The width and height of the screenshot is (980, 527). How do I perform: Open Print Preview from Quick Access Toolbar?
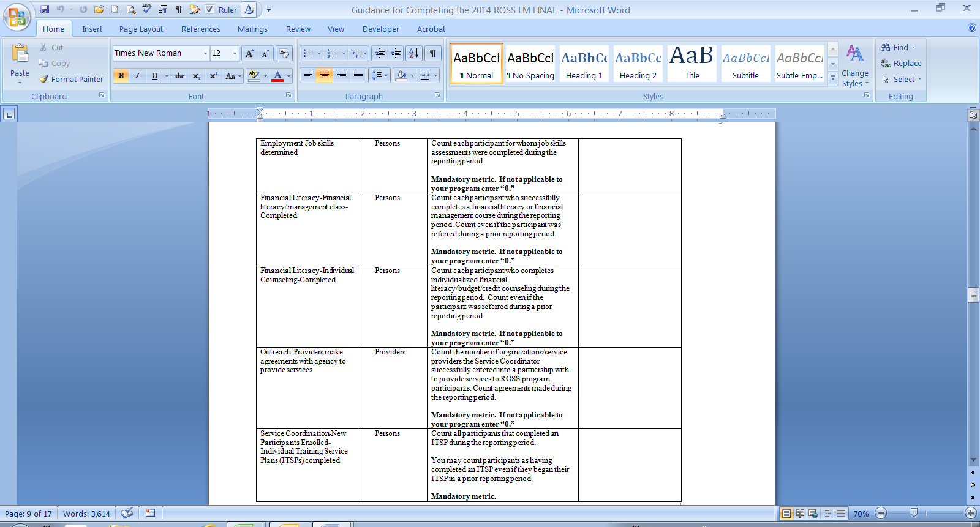pyautogui.click(x=130, y=9)
